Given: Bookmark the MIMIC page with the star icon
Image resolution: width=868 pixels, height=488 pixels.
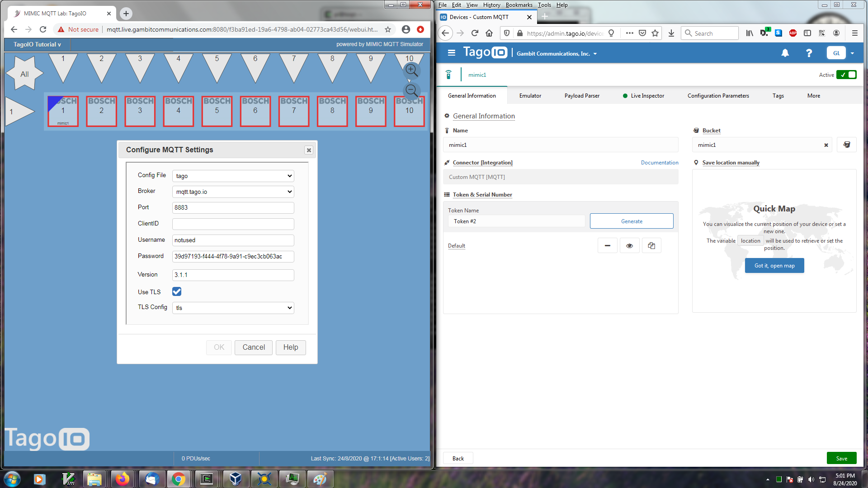Looking at the screenshot, I should [388, 29].
